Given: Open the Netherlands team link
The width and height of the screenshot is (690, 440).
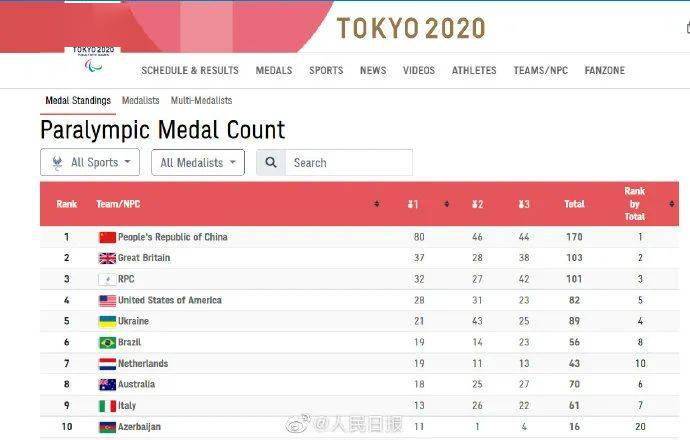Looking at the screenshot, I should (143, 363).
